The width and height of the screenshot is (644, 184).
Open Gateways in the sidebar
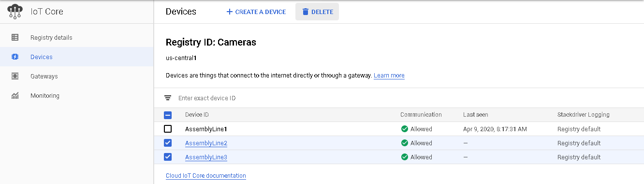[x=77, y=76]
